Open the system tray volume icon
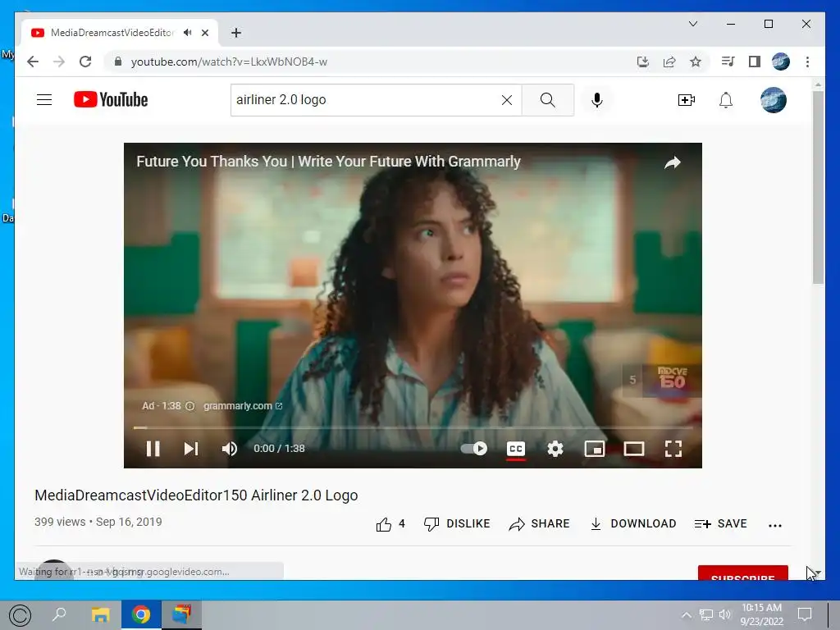This screenshot has width=840, height=630. point(725,615)
